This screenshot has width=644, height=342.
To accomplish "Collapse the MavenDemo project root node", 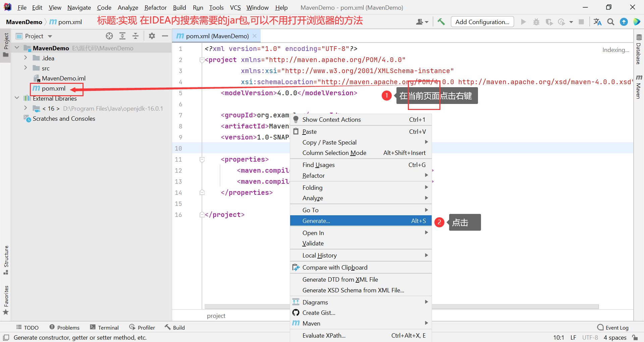I will 17,48.
